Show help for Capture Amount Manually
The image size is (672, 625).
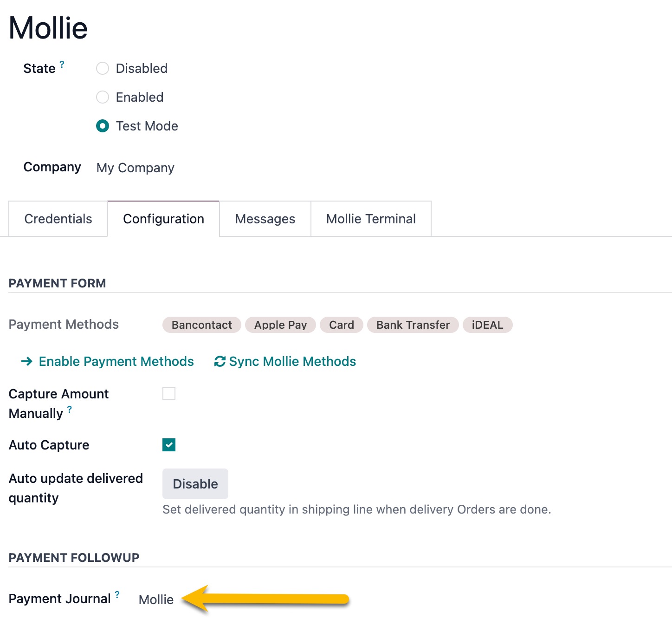pyautogui.click(x=70, y=409)
